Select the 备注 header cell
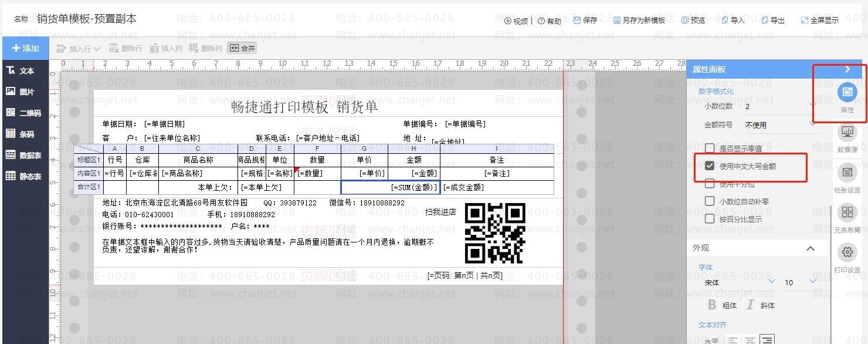 coord(497,160)
